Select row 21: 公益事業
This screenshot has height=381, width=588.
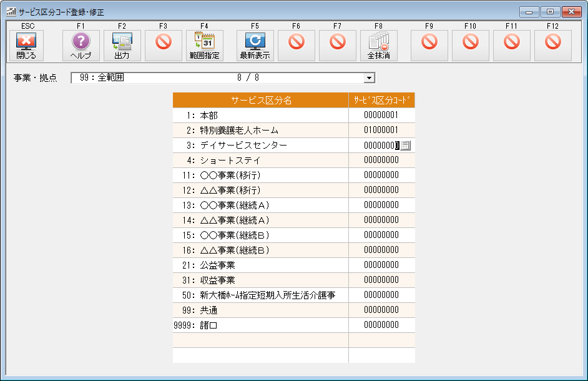(261, 265)
